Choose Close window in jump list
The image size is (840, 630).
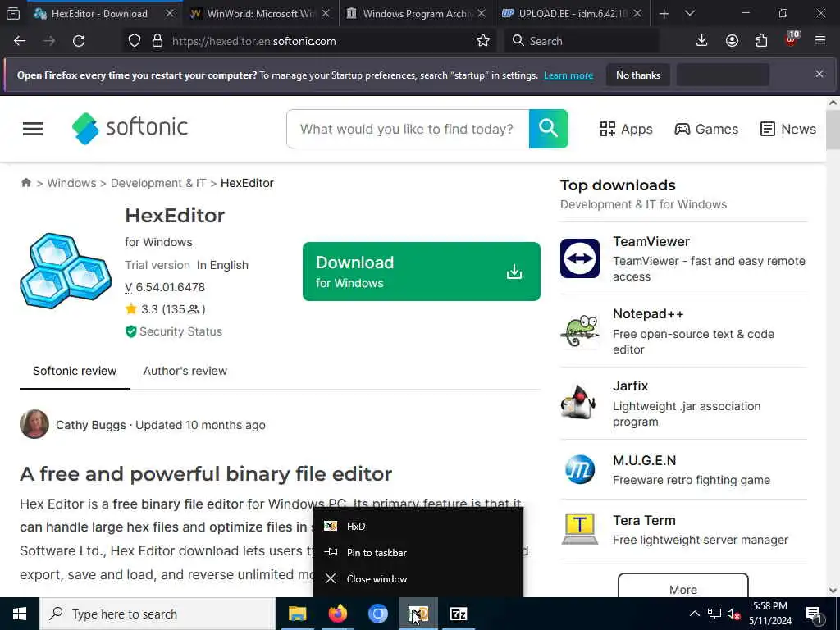pyautogui.click(x=418, y=578)
